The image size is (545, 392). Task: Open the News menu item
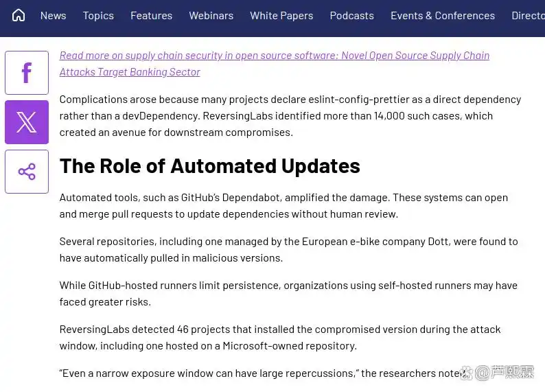53,16
